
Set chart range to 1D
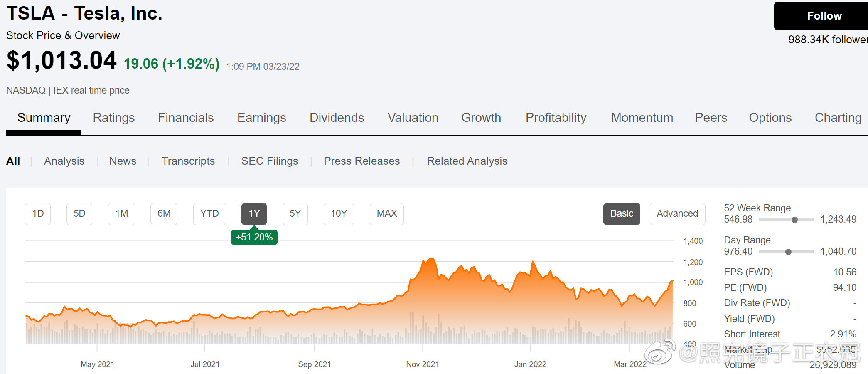[x=38, y=214]
